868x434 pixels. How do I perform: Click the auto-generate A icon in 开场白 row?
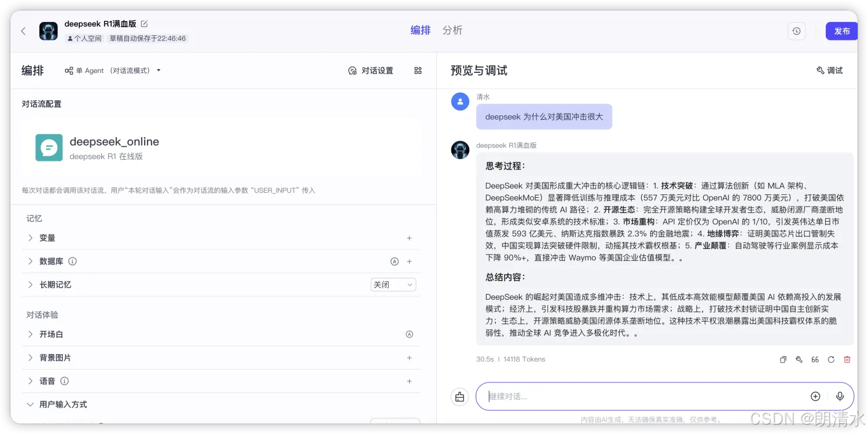409,334
